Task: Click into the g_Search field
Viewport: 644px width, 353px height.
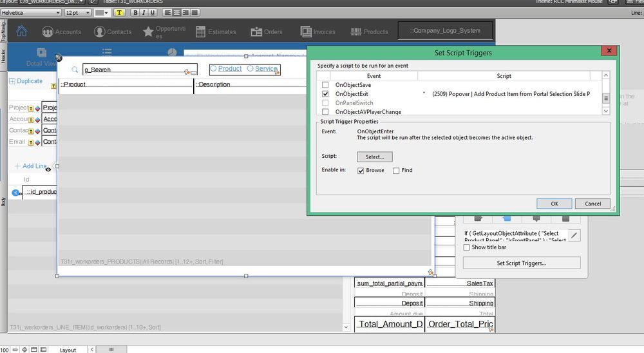Action: 140,70
